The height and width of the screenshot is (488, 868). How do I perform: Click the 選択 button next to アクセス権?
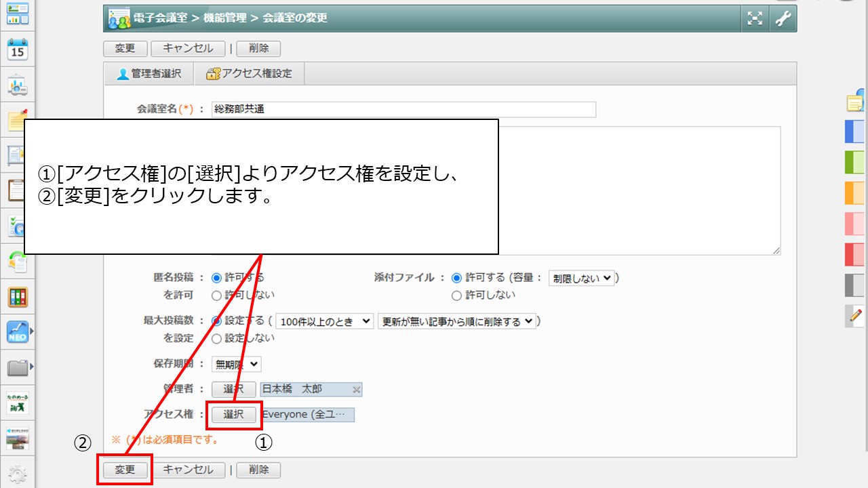233,414
